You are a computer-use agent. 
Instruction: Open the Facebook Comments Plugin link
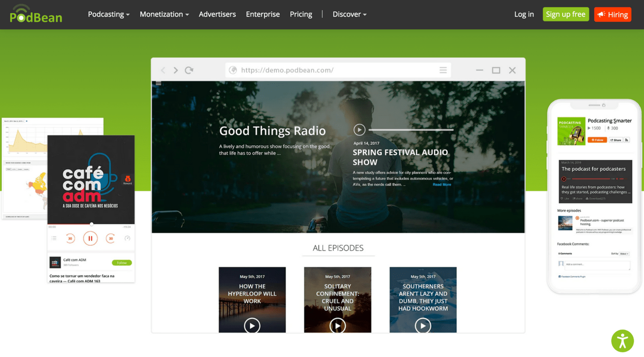click(572, 277)
